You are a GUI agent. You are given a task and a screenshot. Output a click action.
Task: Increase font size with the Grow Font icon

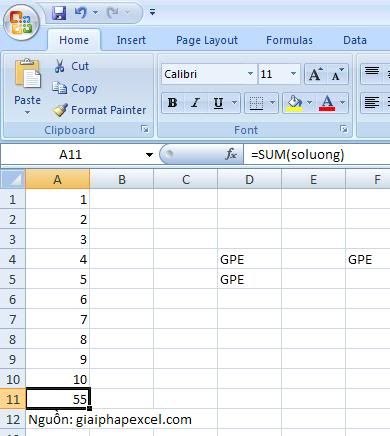[x=315, y=74]
